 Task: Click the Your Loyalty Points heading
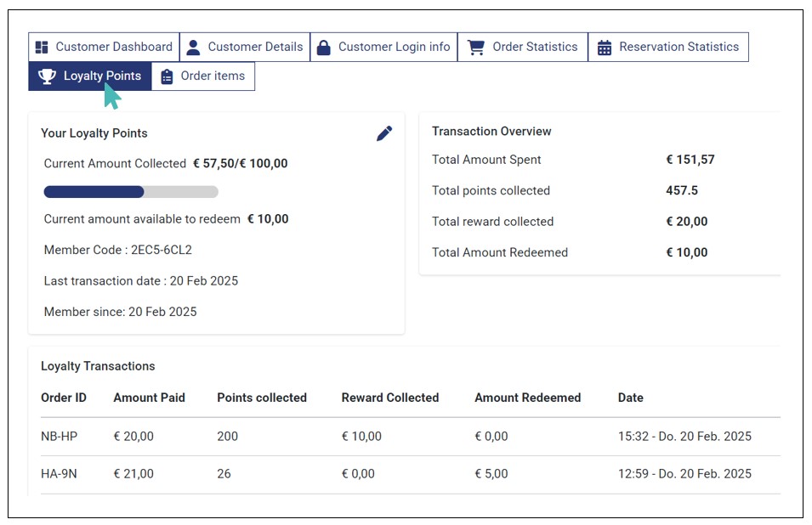[94, 133]
